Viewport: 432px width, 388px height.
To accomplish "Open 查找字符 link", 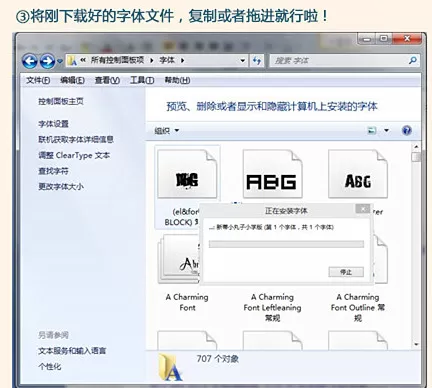I will pos(53,171).
